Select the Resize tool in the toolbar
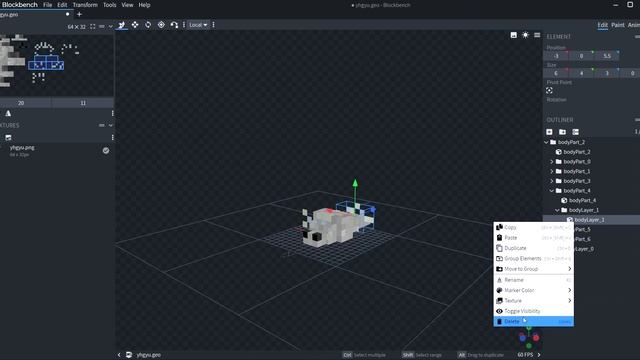The width and height of the screenshot is (640, 360). click(x=135, y=25)
